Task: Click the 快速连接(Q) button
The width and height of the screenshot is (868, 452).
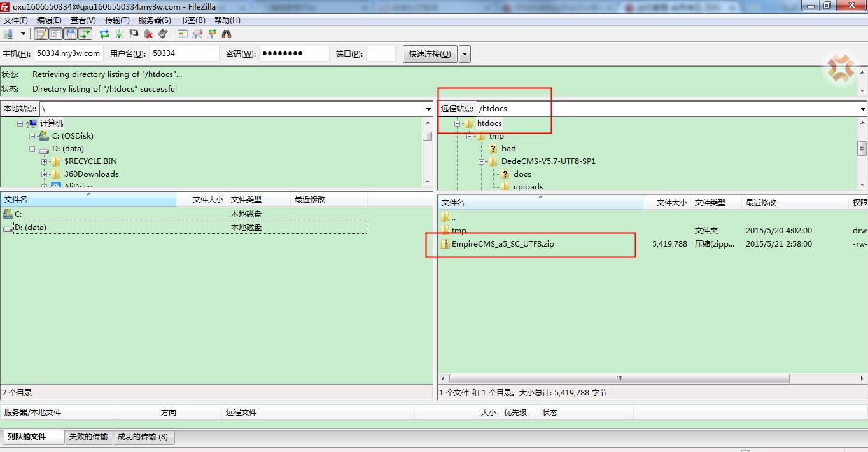Action: point(430,54)
